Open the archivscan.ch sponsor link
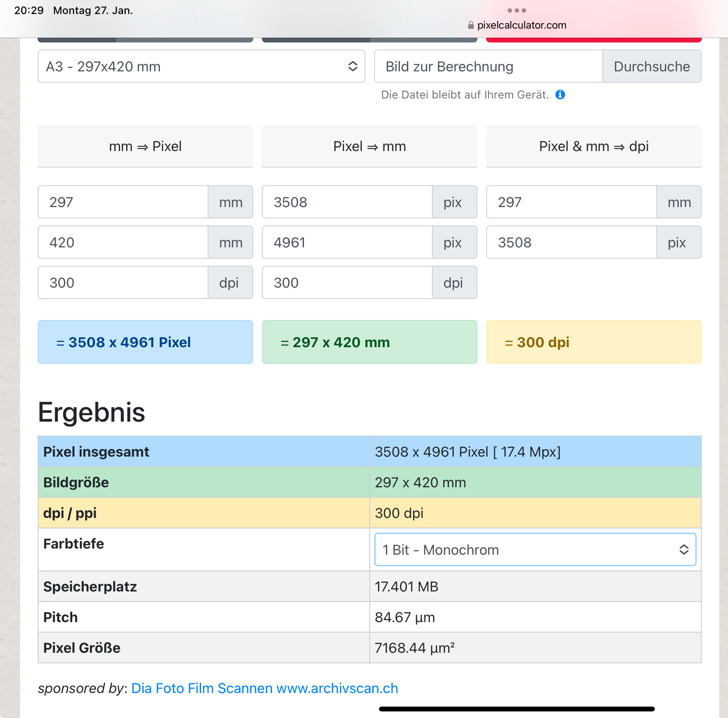This screenshot has width=728, height=718. click(265, 688)
